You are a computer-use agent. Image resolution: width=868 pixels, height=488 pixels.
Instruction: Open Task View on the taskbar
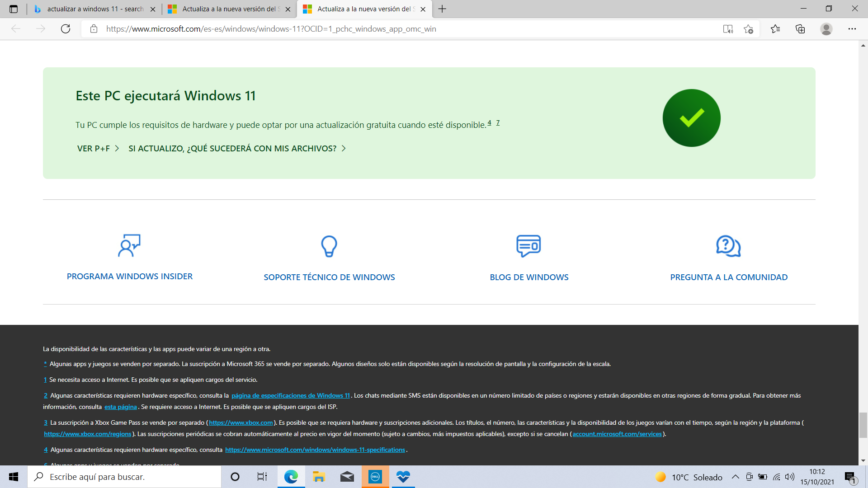pos(262,477)
